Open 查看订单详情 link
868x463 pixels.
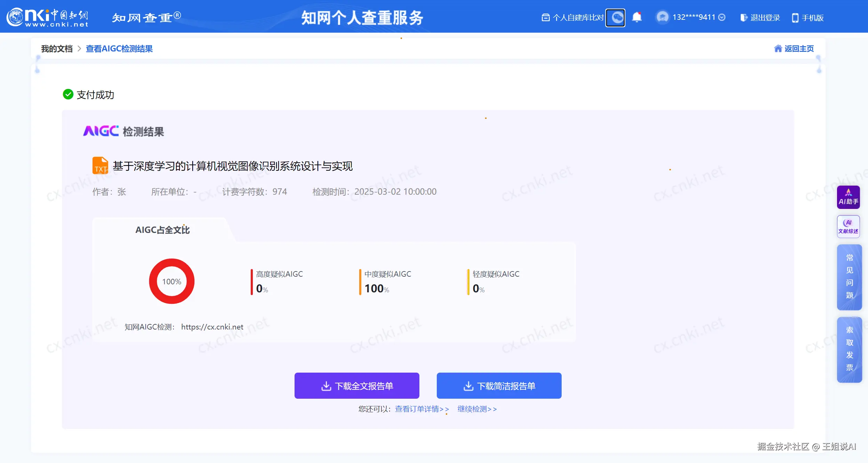(x=421, y=409)
